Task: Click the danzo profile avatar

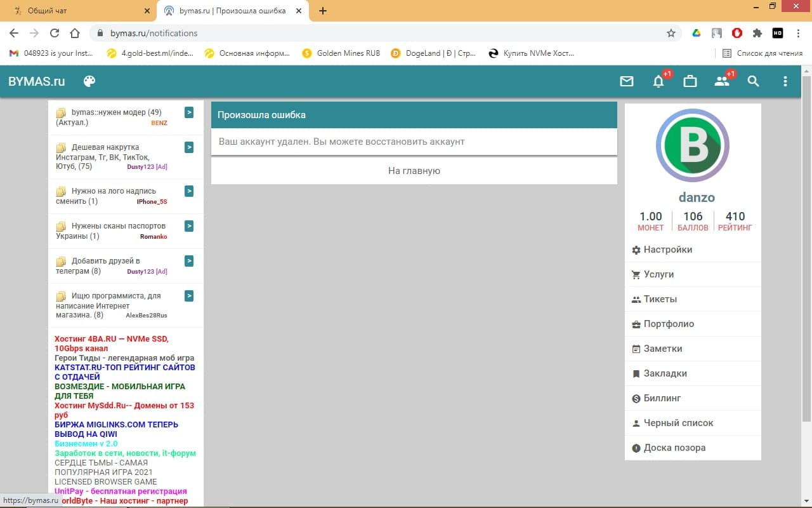Action: coord(693,145)
